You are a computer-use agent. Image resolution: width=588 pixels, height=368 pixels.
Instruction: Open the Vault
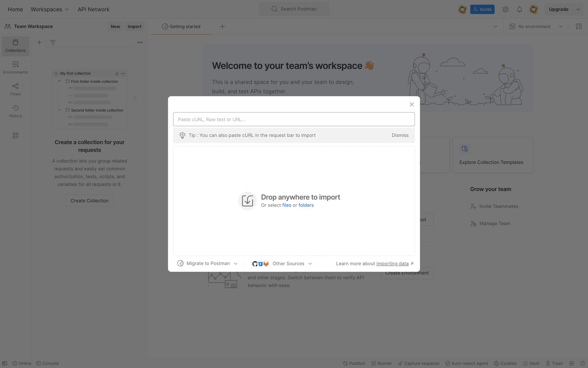pyautogui.click(x=531, y=363)
